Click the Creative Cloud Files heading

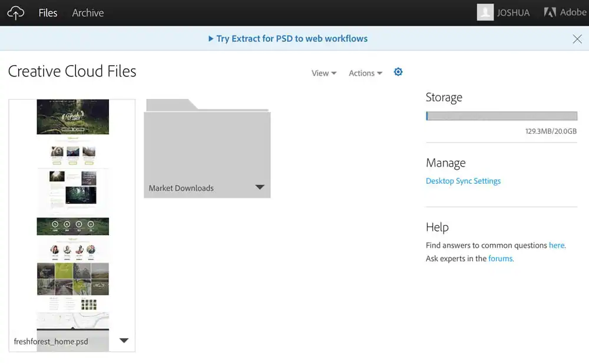[72, 71]
